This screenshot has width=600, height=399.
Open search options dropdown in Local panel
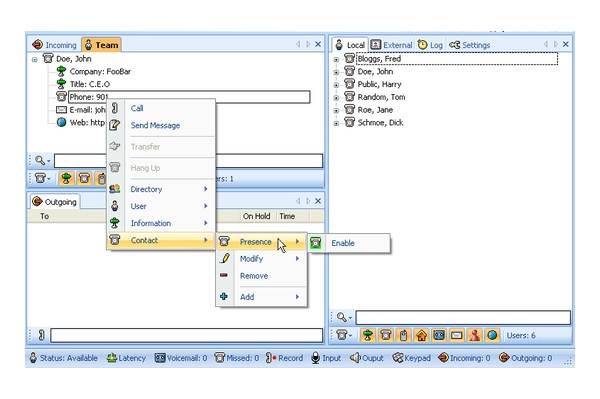[x=344, y=318]
